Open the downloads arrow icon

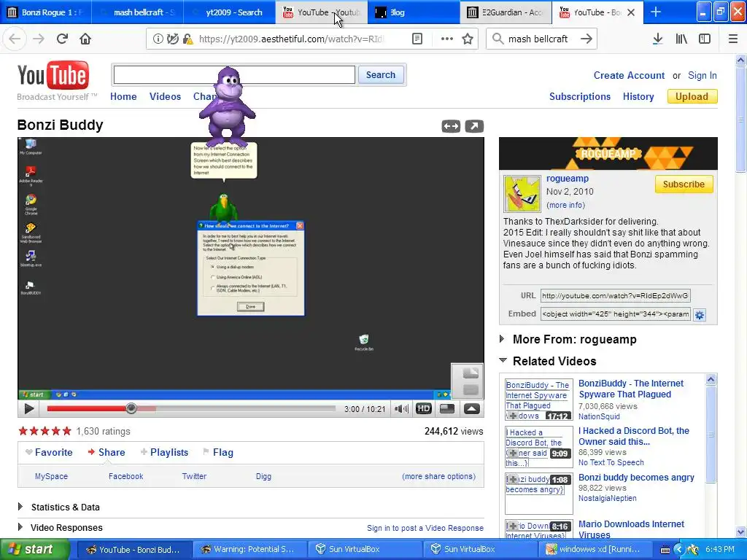pyautogui.click(x=657, y=39)
